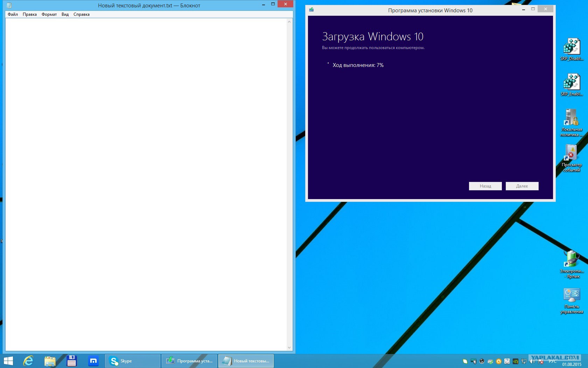Open the Action Center flag tray icon
Image resolution: width=588 pixels, height=368 pixels.
pyautogui.click(x=541, y=361)
